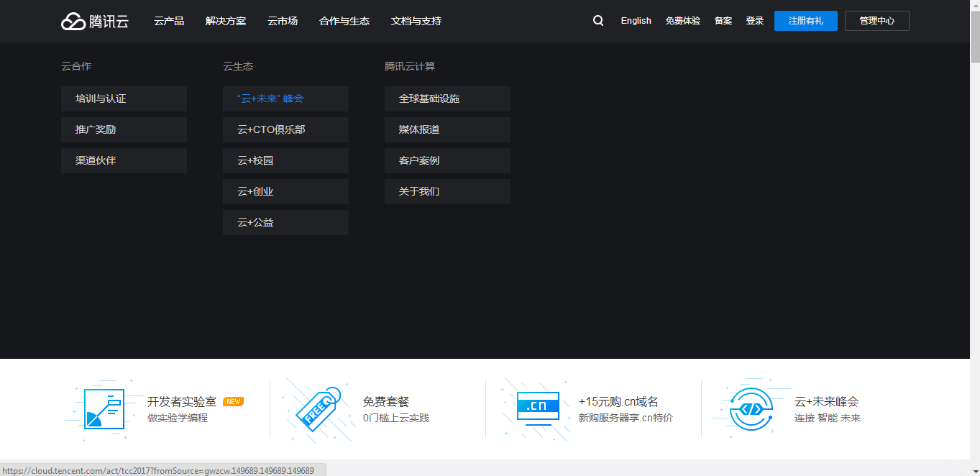Select 客户案例 entry

pos(447,160)
